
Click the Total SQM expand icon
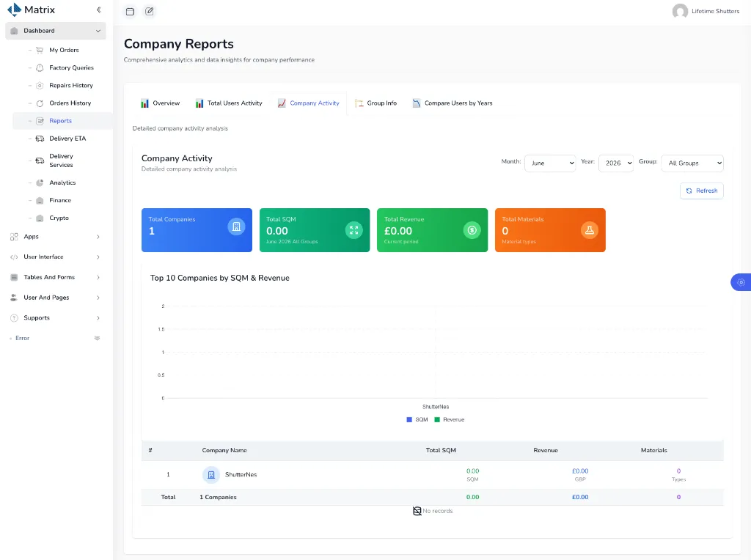click(x=354, y=230)
